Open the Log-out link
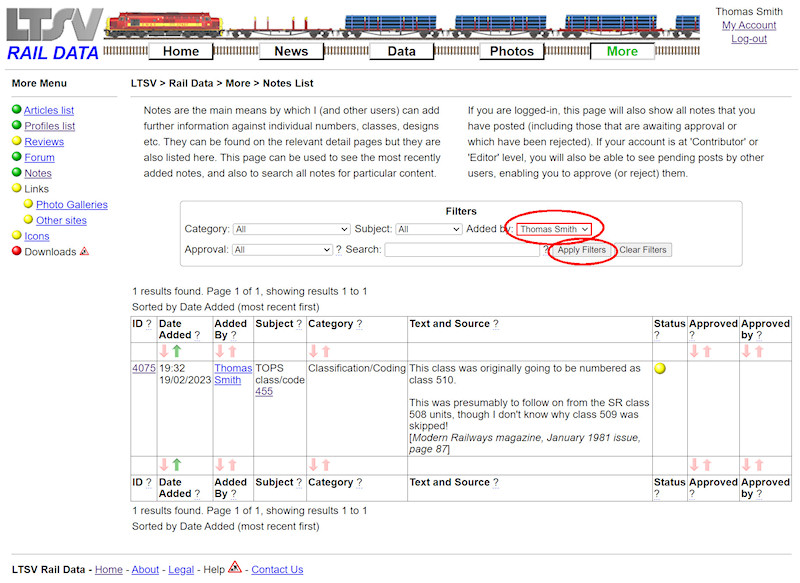Image resolution: width=800 pixels, height=583 pixels. click(x=748, y=39)
